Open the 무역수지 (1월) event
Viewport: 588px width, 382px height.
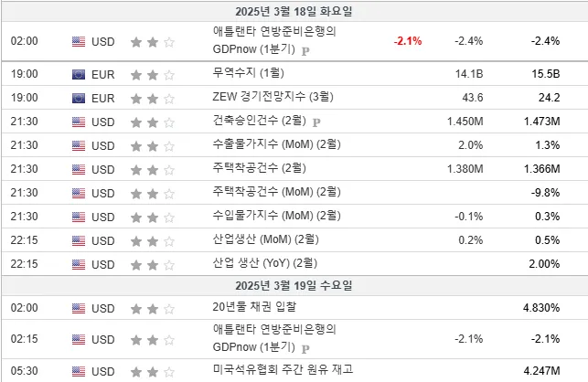[x=248, y=73]
